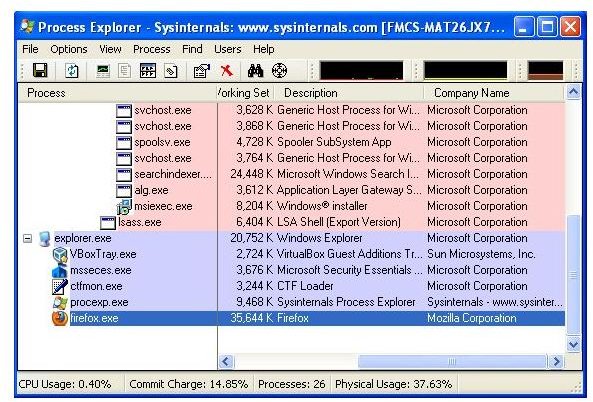
Task: Select the explorer.exe process name
Action: tap(83, 238)
